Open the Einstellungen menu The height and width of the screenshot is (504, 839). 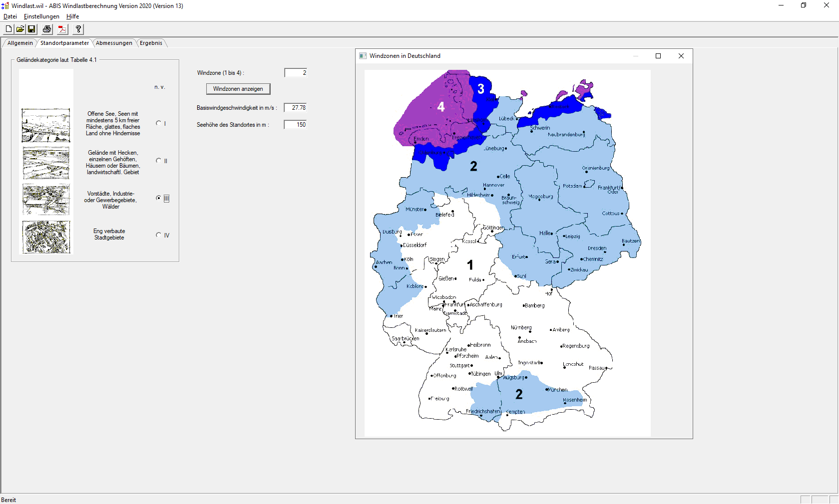coord(41,16)
